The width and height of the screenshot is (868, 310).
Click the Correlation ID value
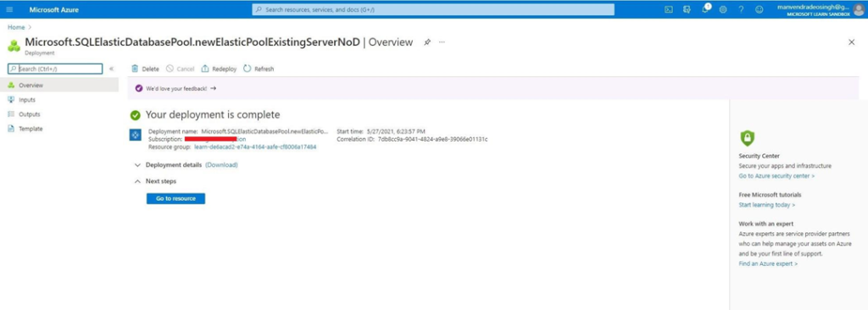point(433,139)
